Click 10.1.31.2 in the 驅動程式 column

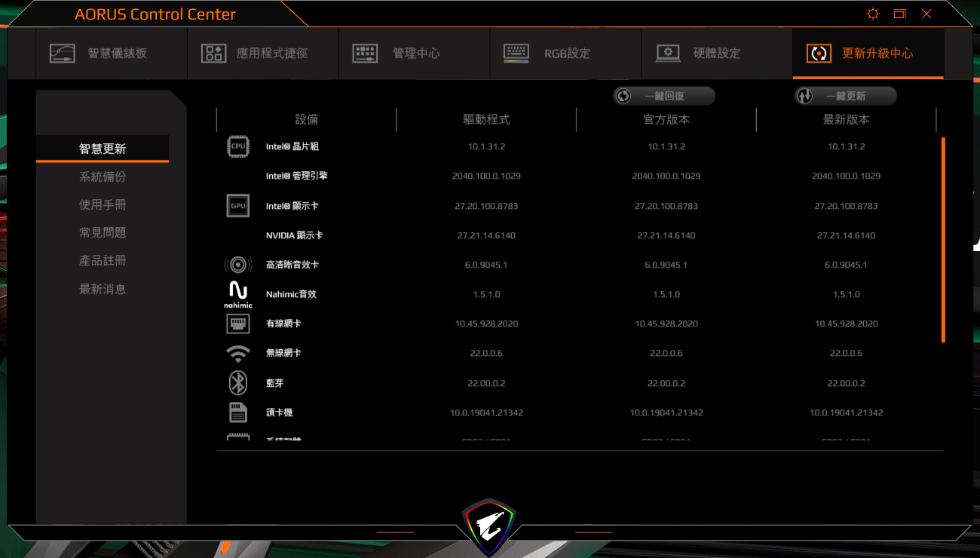tap(486, 146)
